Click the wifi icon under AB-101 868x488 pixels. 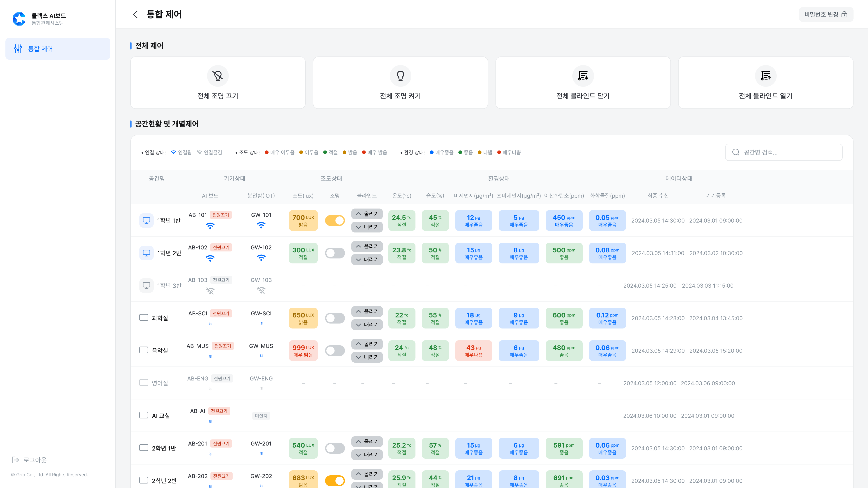(210, 226)
